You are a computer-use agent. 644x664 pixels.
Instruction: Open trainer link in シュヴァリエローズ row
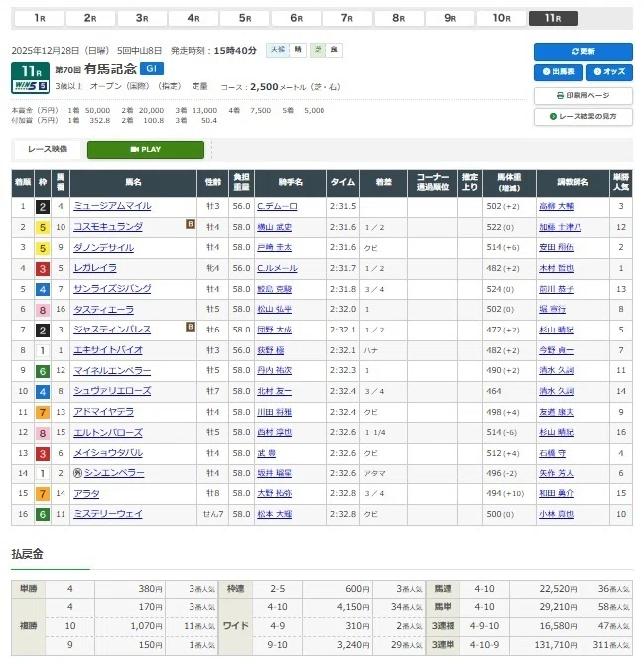pos(557,391)
